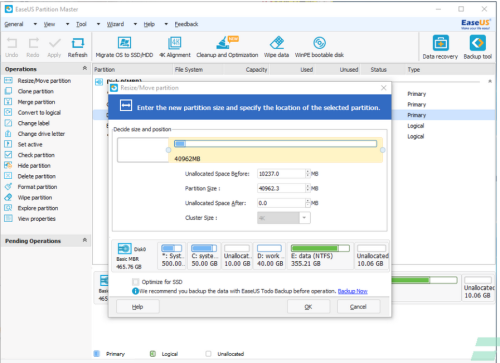500x363 pixels.
Task: Refresh the disk list
Action: point(77,47)
